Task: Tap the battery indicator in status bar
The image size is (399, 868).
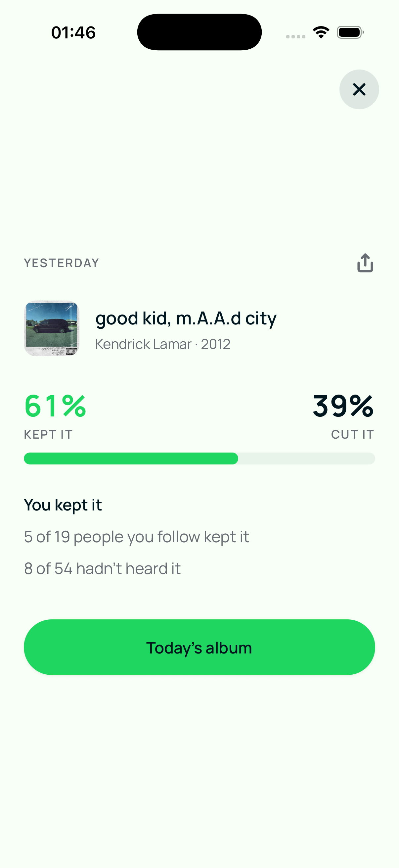Action: [350, 32]
